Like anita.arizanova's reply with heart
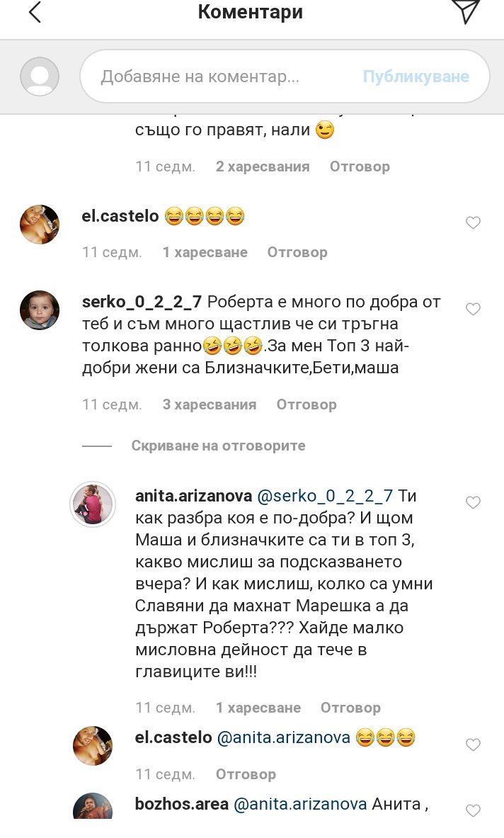Image resolution: width=504 pixels, height=838 pixels. click(473, 502)
